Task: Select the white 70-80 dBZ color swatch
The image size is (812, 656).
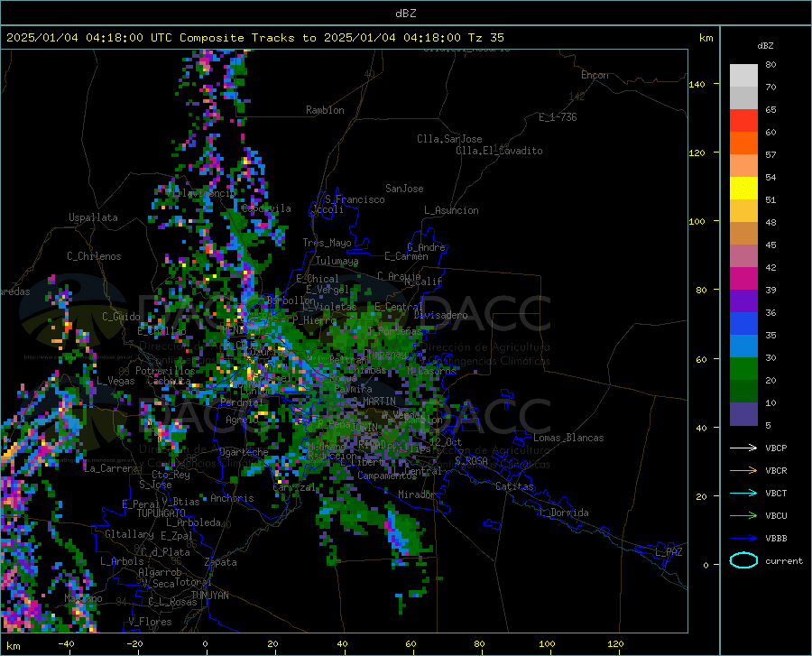Action: click(x=743, y=76)
